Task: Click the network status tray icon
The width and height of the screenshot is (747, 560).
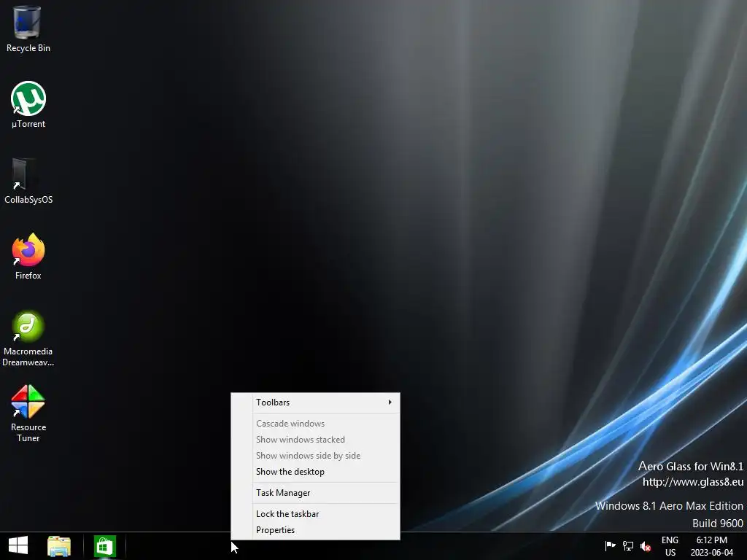Action: pos(628,545)
